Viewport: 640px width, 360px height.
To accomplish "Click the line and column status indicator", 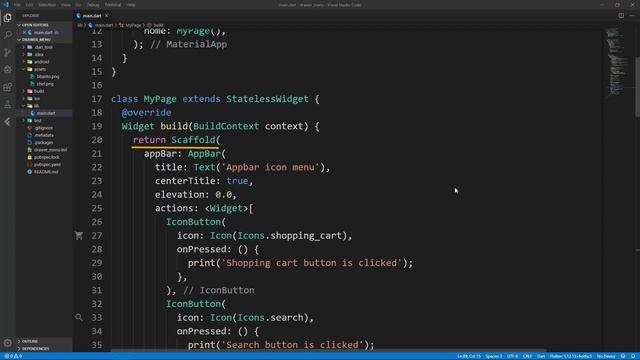I will point(469,356).
